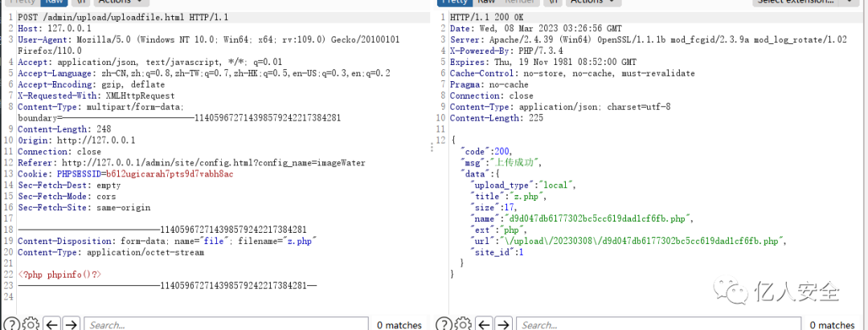Click the Content-Disposition form-data line

pos(167,241)
